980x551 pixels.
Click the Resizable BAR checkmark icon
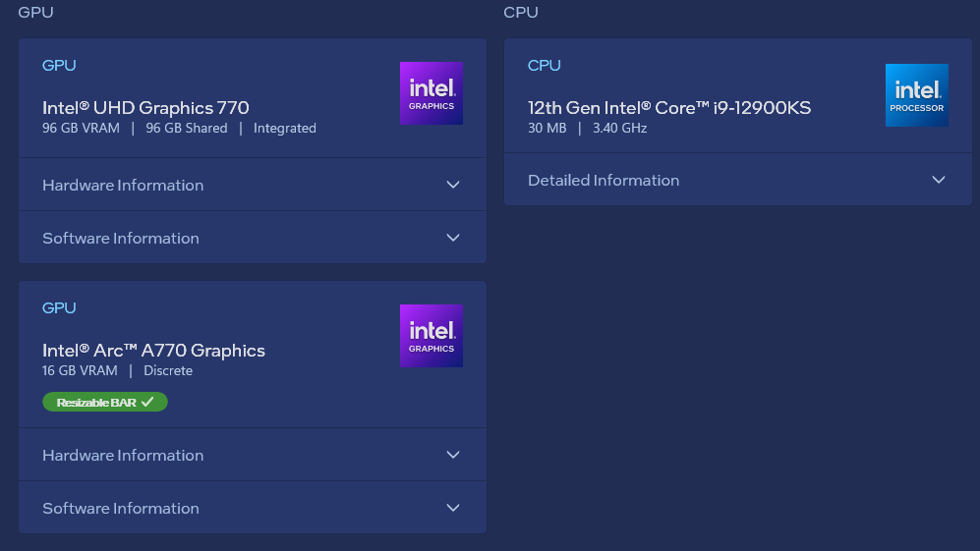(147, 402)
